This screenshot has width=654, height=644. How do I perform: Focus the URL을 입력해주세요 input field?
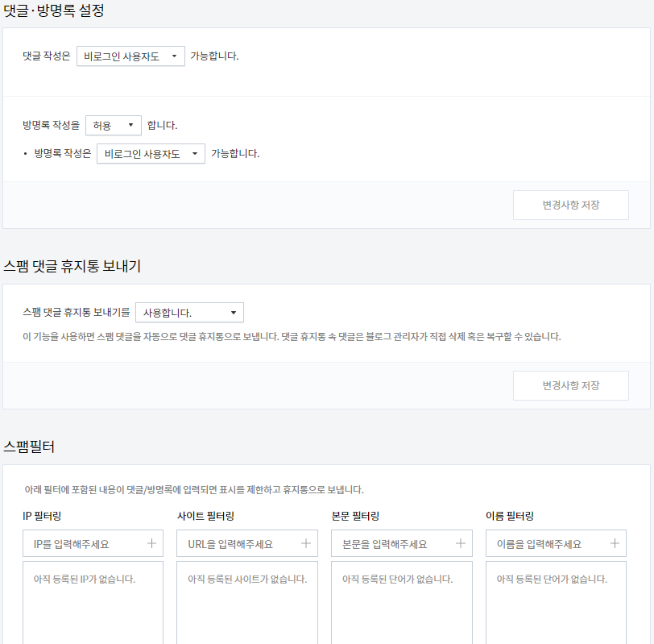pyautogui.click(x=247, y=543)
